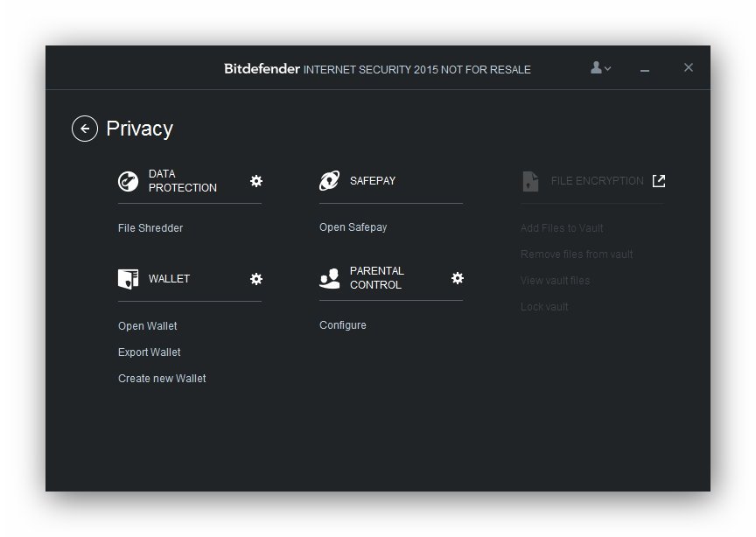Screen dimensions: 756x537
Task: Click the Wallet module icon
Action: (129, 279)
